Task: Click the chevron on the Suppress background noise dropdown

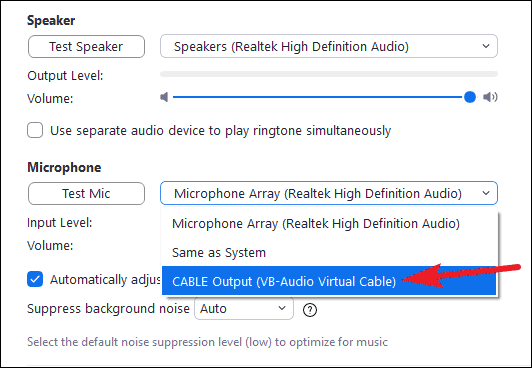Action: (282, 308)
